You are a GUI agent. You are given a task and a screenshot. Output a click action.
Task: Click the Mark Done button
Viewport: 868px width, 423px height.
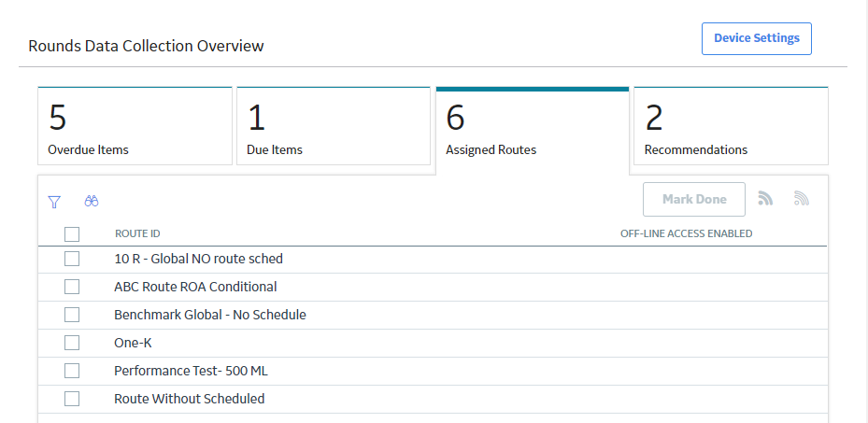click(694, 200)
